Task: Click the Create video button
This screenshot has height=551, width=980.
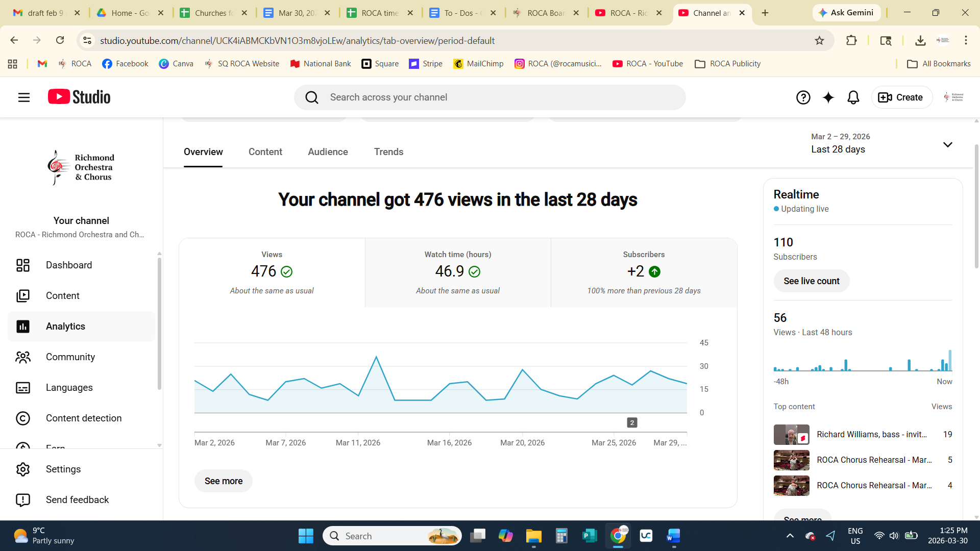Action: click(x=901, y=97)
